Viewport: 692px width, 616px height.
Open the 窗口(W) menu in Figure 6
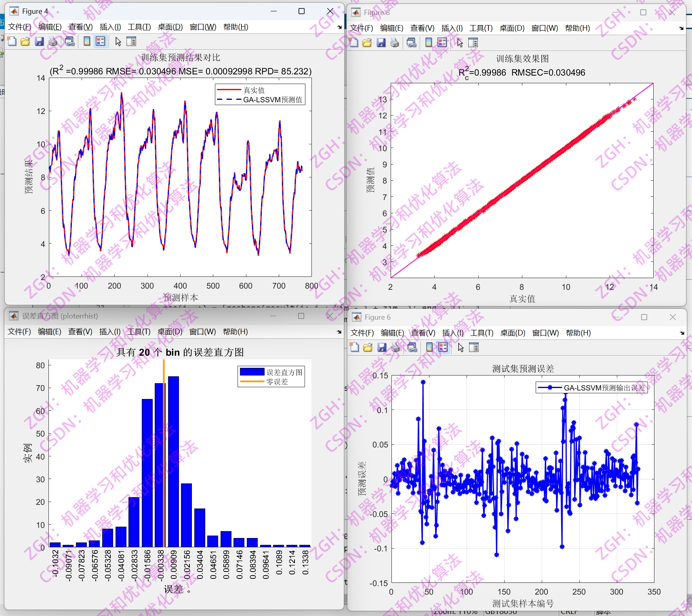tap(545, 333)
